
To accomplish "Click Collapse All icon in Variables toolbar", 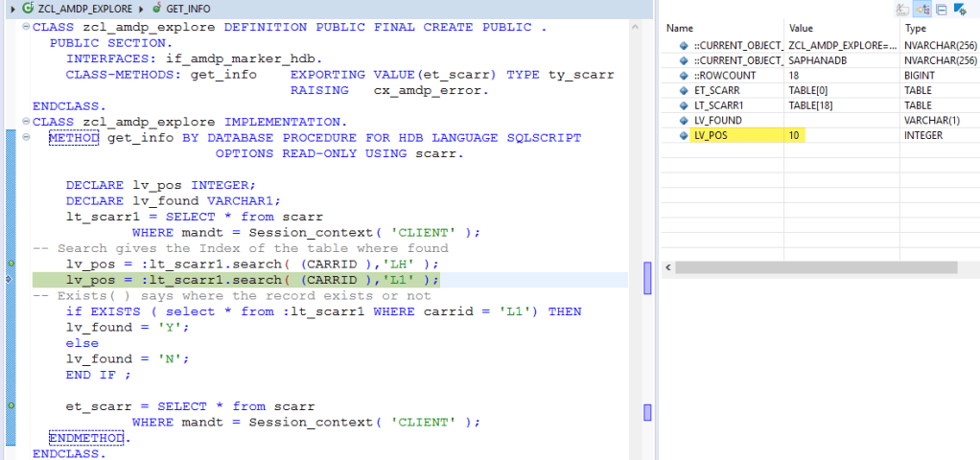I will (x=942, y=9).
